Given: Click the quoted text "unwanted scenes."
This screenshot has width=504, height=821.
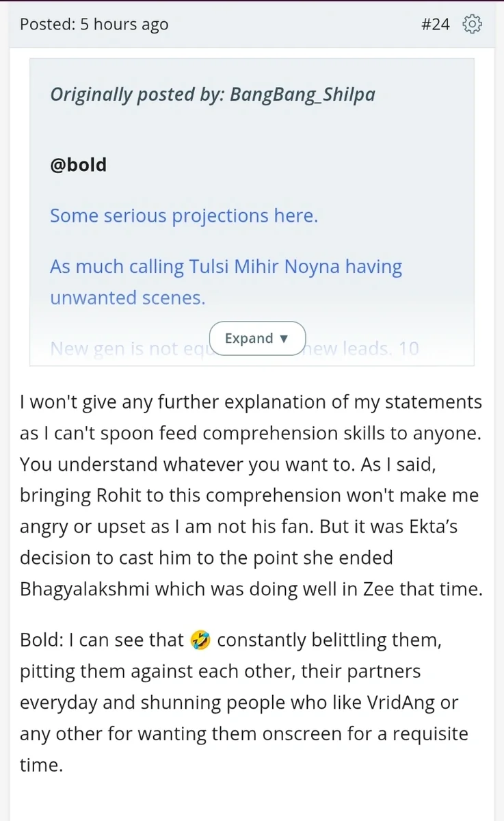Looking at the screenshot, I should [x=127, y=298].
